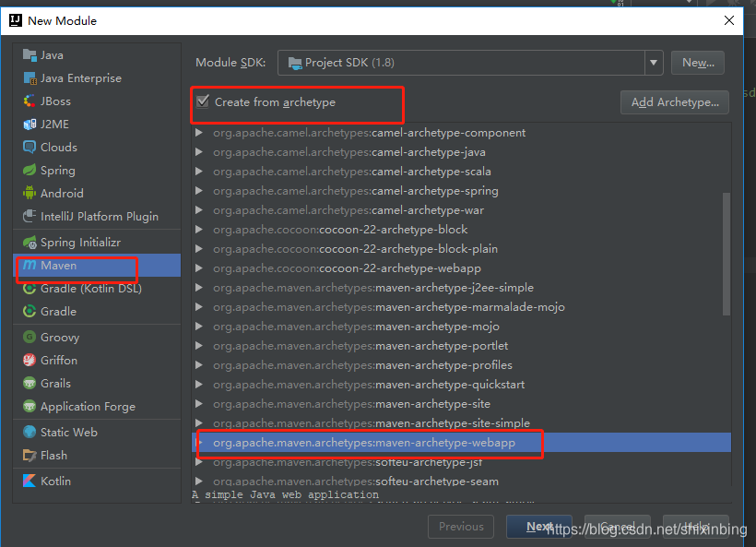Viewport: 756px width, 547px height.
Task: Select maven-archetype-webapp archetype
Action: coord(461,443)
